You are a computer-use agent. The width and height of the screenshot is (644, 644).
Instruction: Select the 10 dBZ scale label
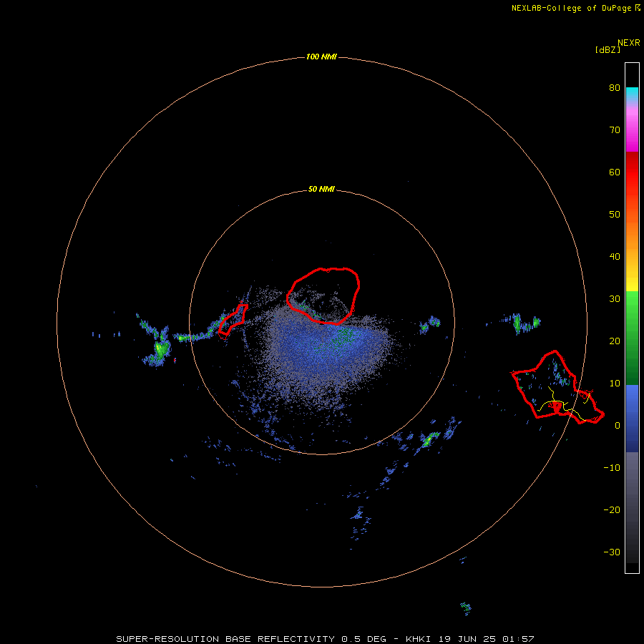point(615,384)
